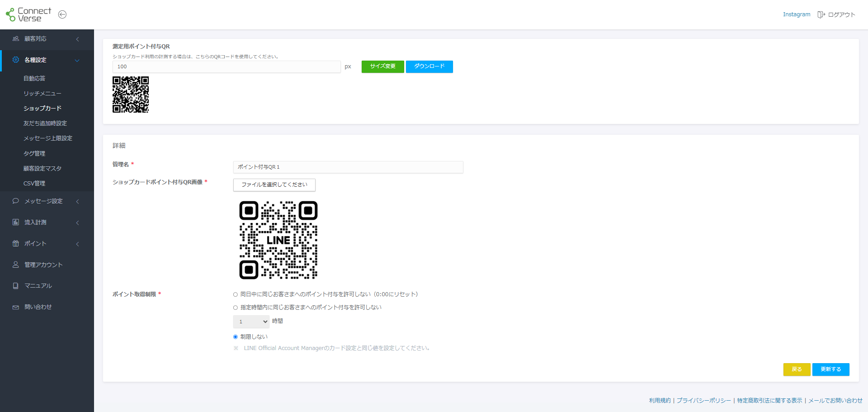The image size is (868, 412).
Task: Select same-day point restriction radio option
Action: [235, 294]
